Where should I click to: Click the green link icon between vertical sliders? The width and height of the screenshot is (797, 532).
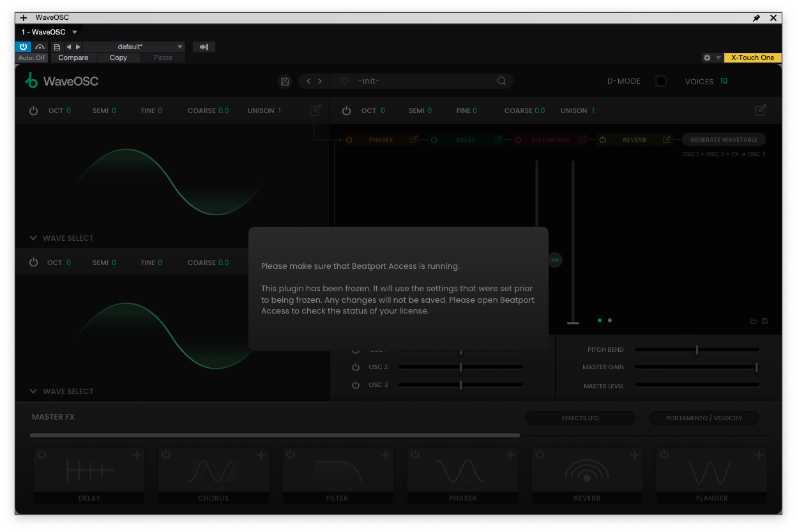(555, 259)
